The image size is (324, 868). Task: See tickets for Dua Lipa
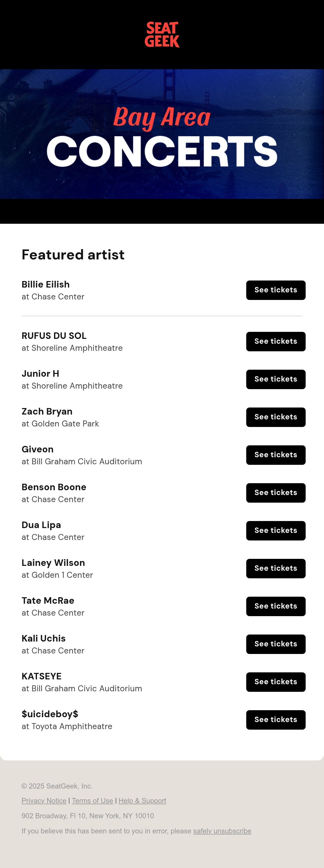(x=275, y=530)
